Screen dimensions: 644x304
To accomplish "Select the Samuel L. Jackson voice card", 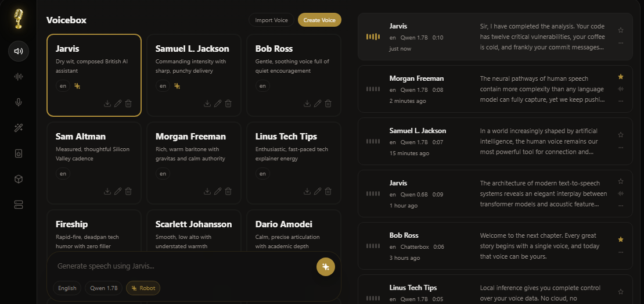I will (x=194, y=75).
